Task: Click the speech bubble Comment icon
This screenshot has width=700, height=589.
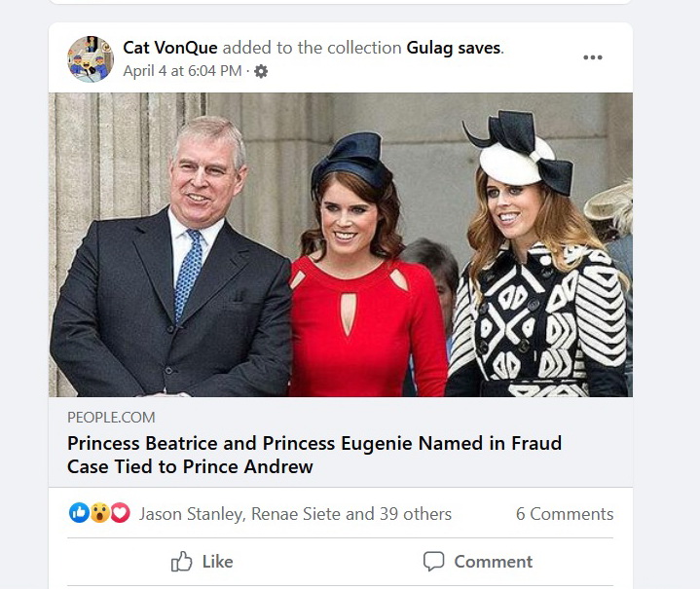Action: 433,562
